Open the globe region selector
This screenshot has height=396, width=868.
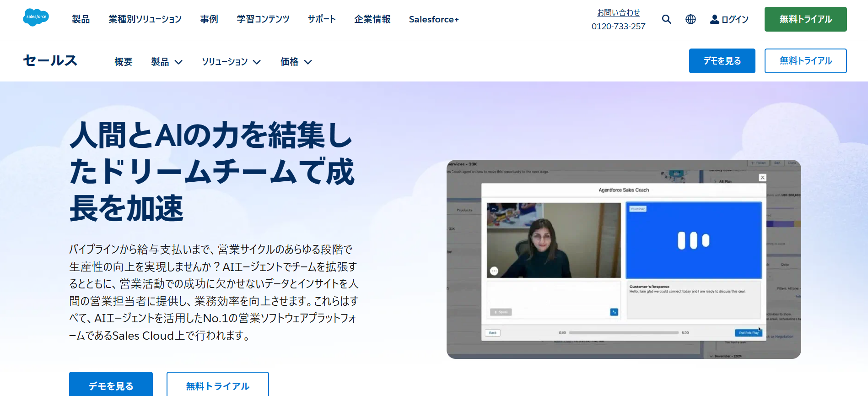[690, 19]
